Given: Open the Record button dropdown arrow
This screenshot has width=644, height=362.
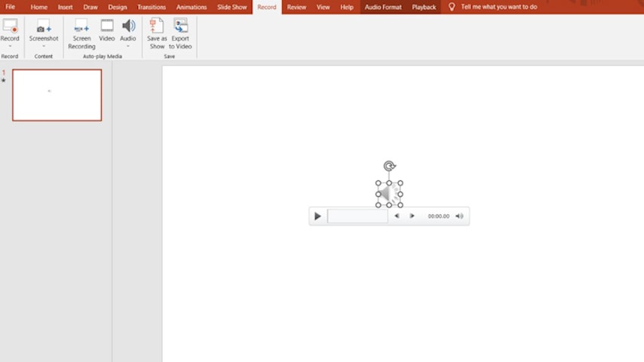Looking at the screenshot, I should click(10, 47).
